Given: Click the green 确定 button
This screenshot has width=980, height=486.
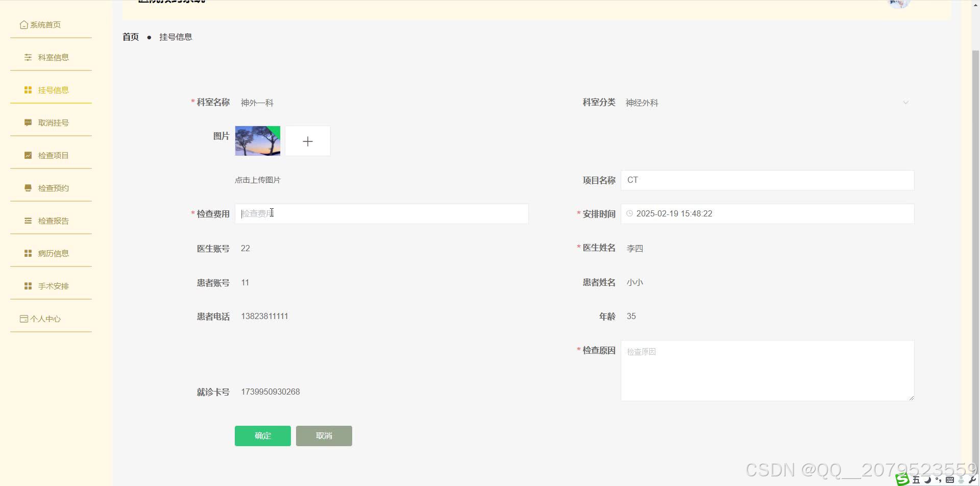Looking at the screenshot, I should (x=263, y=436).
